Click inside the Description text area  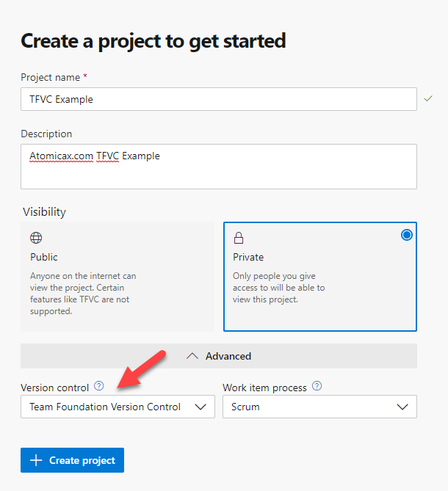pyautogui.click(x=219, y=167)
